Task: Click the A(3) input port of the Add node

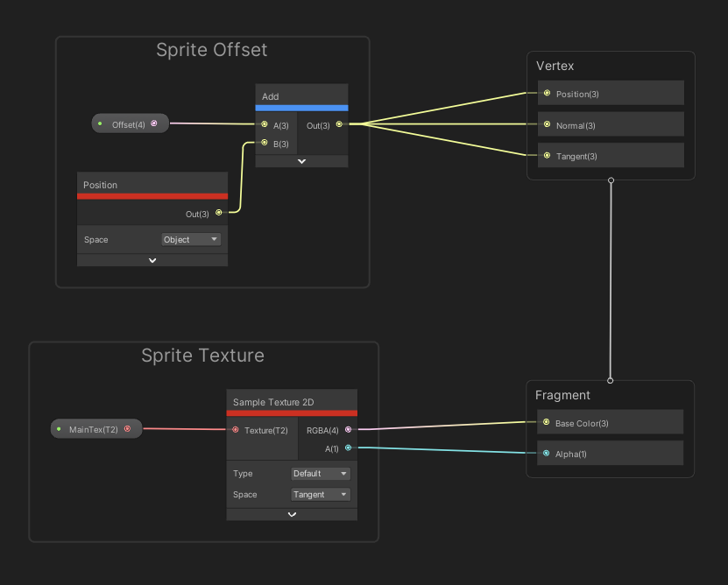Action: (x=265, y=125)
